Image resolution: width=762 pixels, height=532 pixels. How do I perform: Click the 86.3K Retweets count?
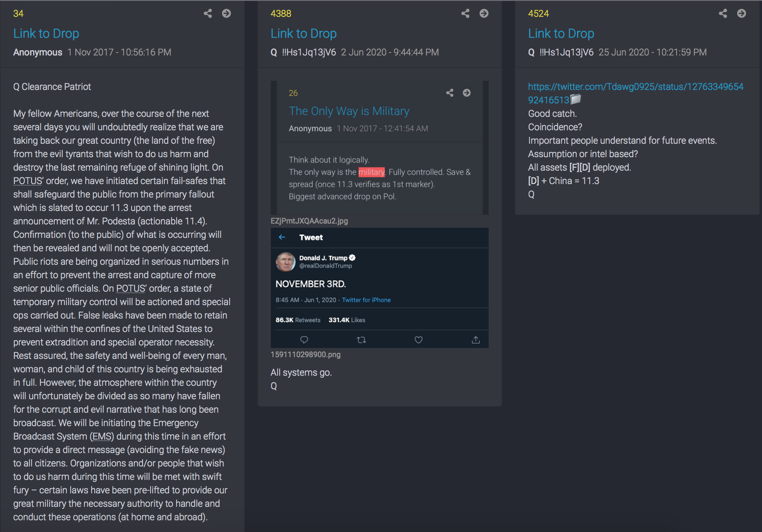click(x=298, y=320)
